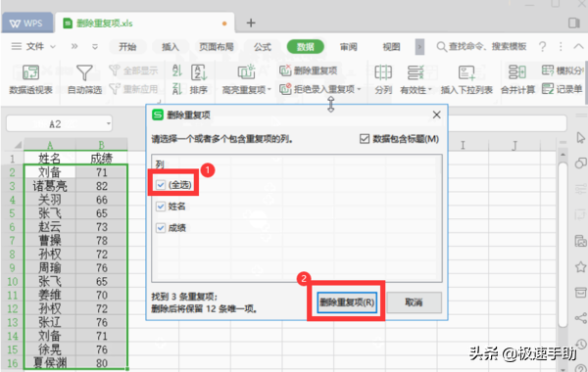Screen dimensions: 588x372
Task: Click the shapes icon in the right sidebar
Action: coord(580,163)
